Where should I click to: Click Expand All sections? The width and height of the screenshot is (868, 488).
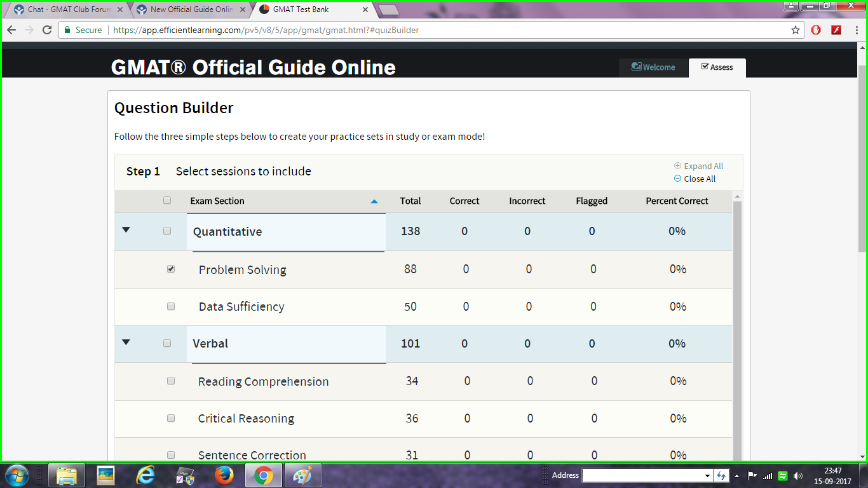[698, 166]
